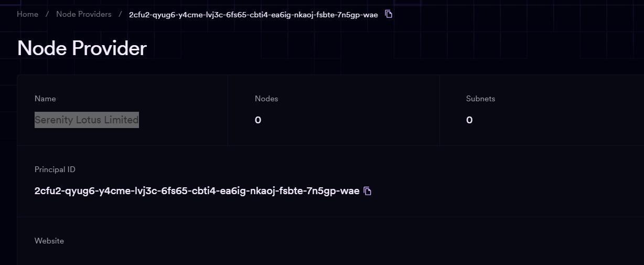Click the Name field label
The width and height of the screenshot is (644, 265).
45,99
